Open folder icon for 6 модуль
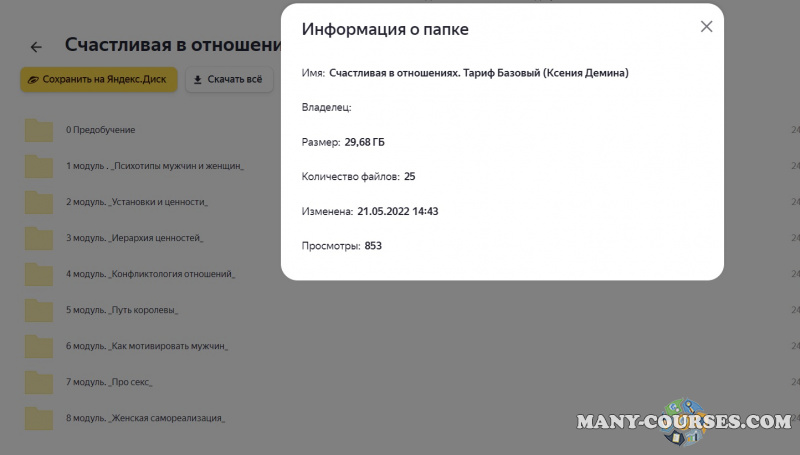The height and width of the screenshot is (455, 800). pyautogui.click(x=39, y=347)
